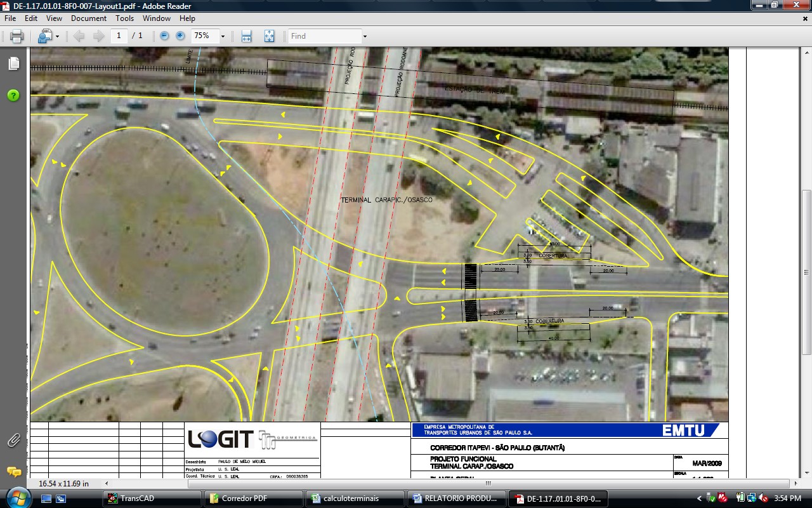Click the vertical scrollbar down arrow

[x=806, y=473]
